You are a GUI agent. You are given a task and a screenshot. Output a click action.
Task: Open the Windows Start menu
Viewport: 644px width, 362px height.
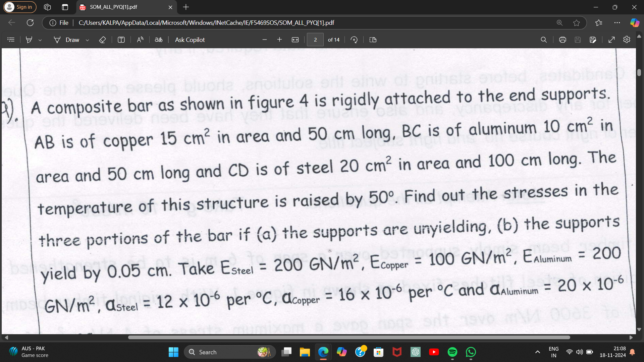[173, 352]
